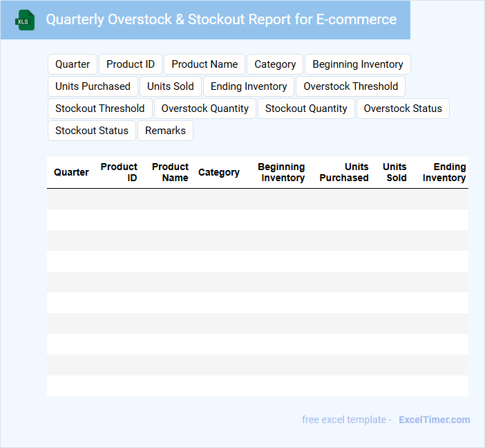This screenshot has width=485, height=448.
Task: Click the Ending Inventory tag
Action: click(249, 86)
